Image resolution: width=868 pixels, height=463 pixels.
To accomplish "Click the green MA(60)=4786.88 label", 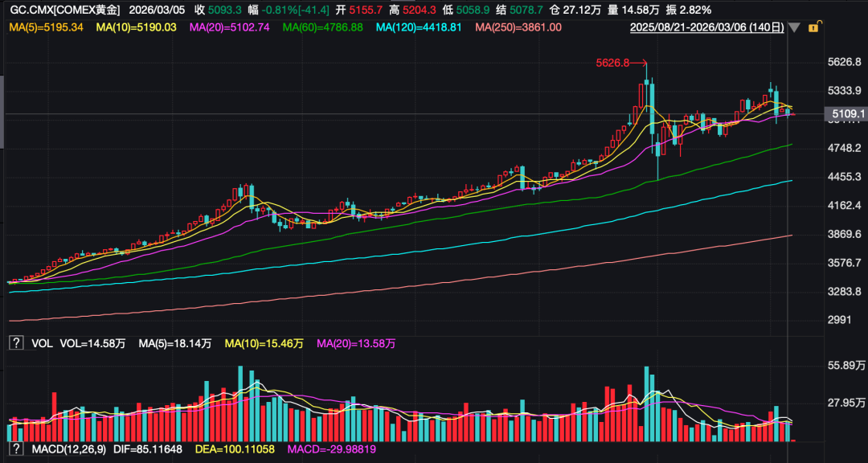I will point(323,27).
